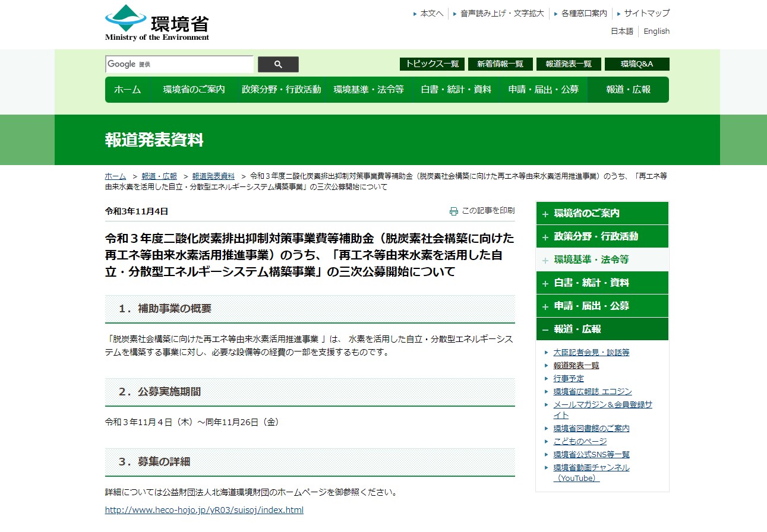767x532 pixels.
Task: Open the 環境Q&A page
Action: click(637, 64)
